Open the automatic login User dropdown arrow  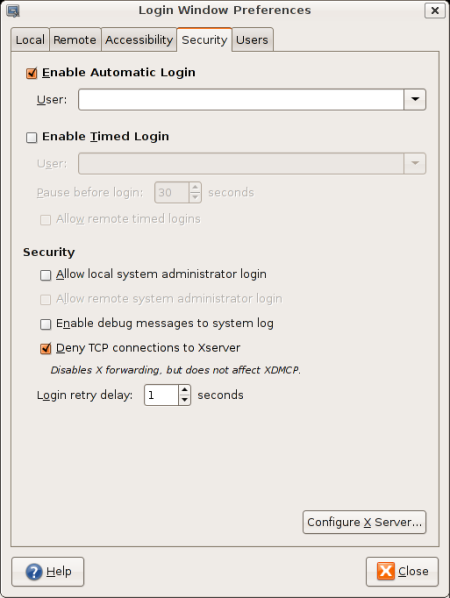point(415,100)
